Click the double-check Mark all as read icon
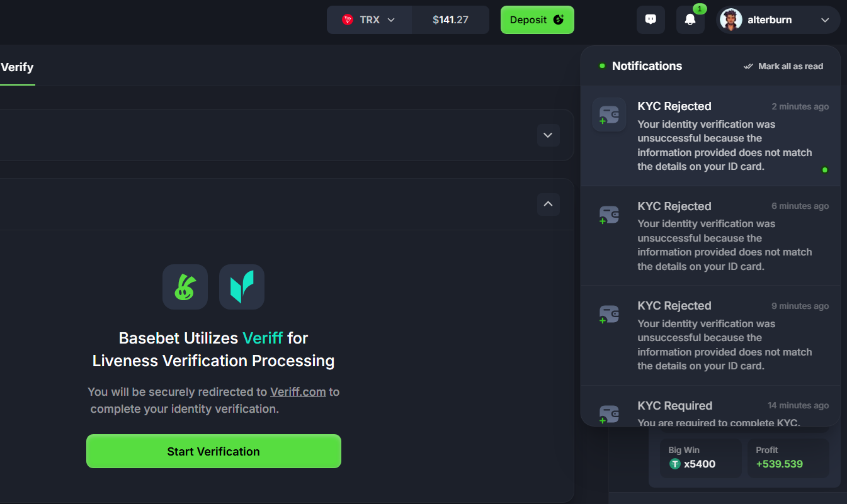The width and height of the screenshot is (847, 504). point(749,66)
